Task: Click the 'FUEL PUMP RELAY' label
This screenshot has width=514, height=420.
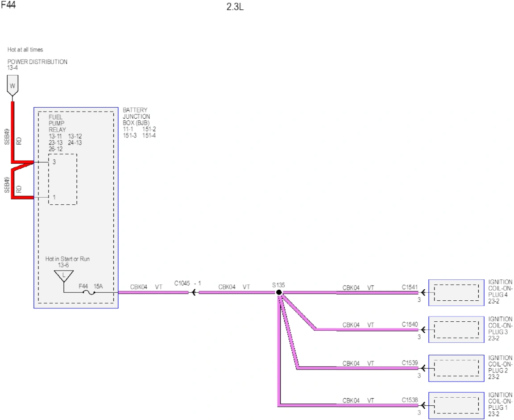Action: click(58, 123)
